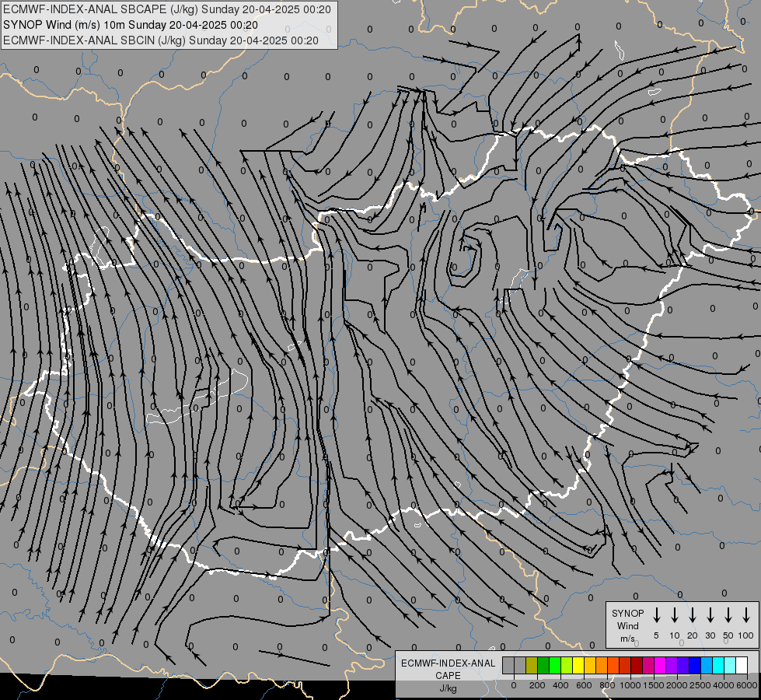This screenshot has height=700, width=761.
Task: Pick the pure yellow CAPE legend swatch
Action: [578, 665]
